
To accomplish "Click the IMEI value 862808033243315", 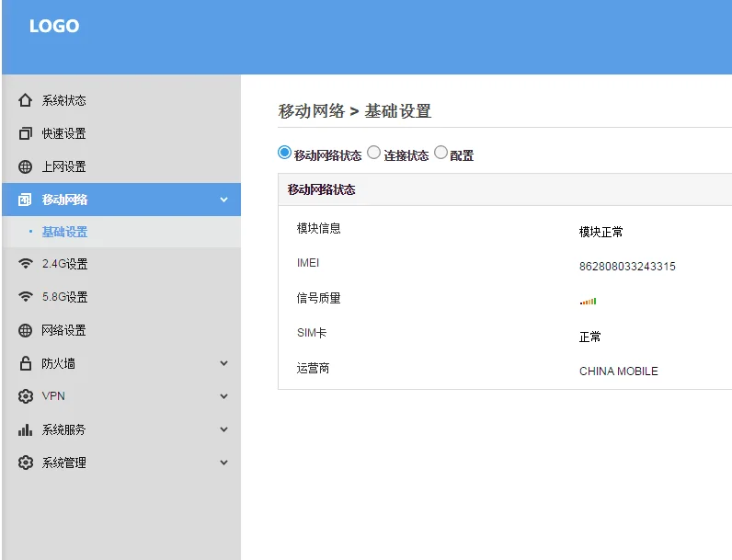I will (x=627, y=267).
